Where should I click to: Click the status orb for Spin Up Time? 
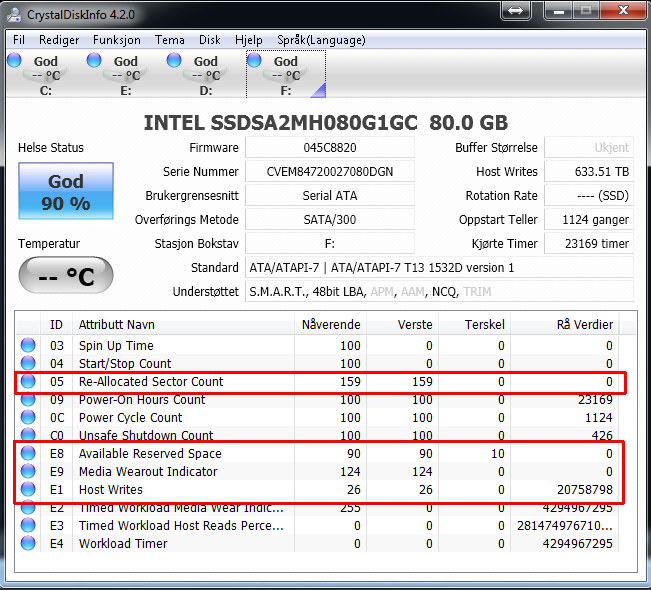point(28,345)
